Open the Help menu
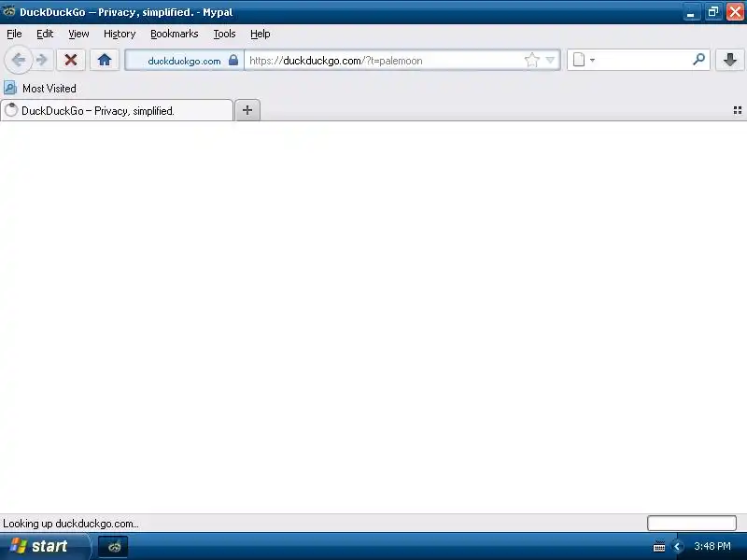747x560 pixels. [261, 34]
